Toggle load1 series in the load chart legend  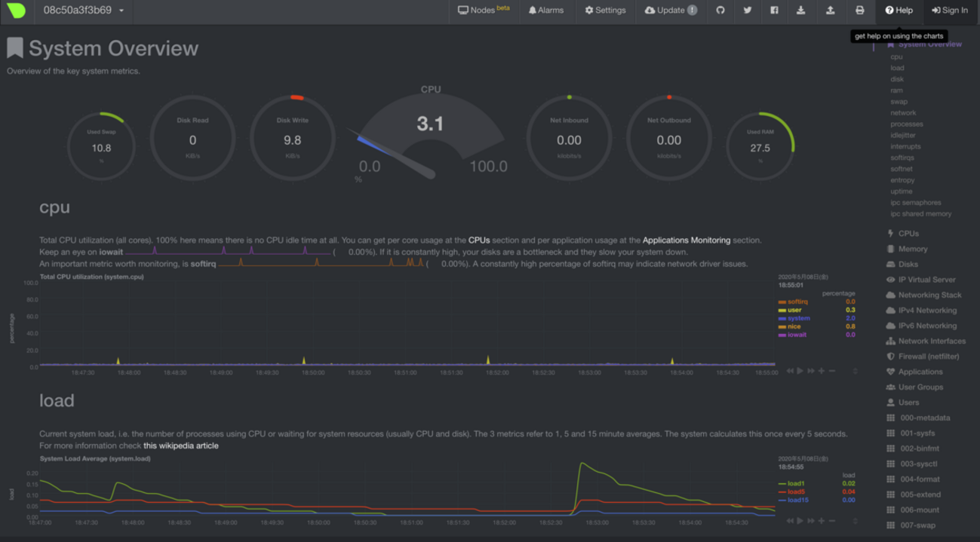click(795, 483)
